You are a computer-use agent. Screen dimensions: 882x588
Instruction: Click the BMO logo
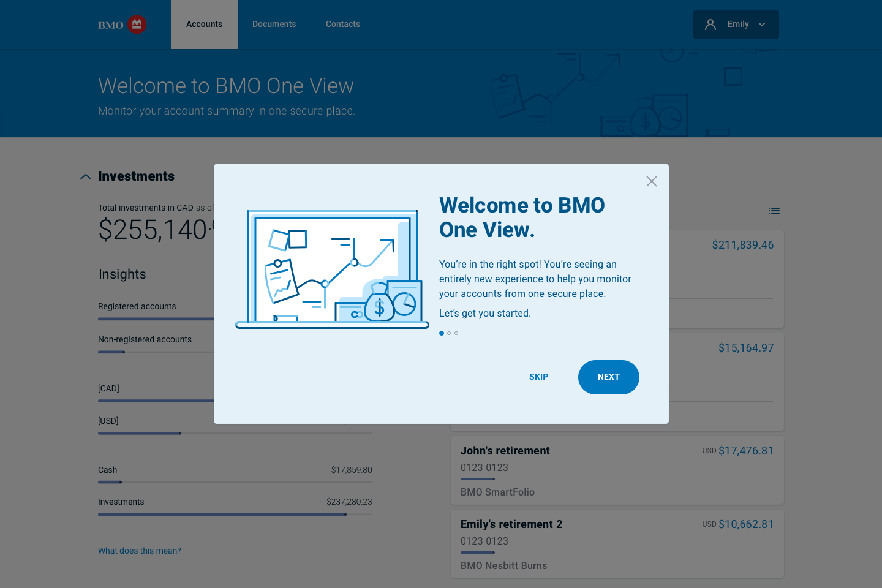[123, 24]
